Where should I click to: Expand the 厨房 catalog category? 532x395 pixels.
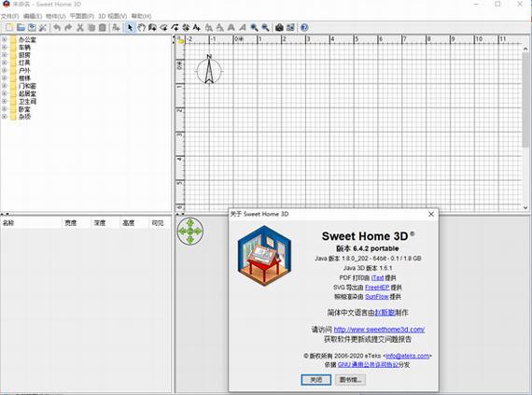coord(4,55)
